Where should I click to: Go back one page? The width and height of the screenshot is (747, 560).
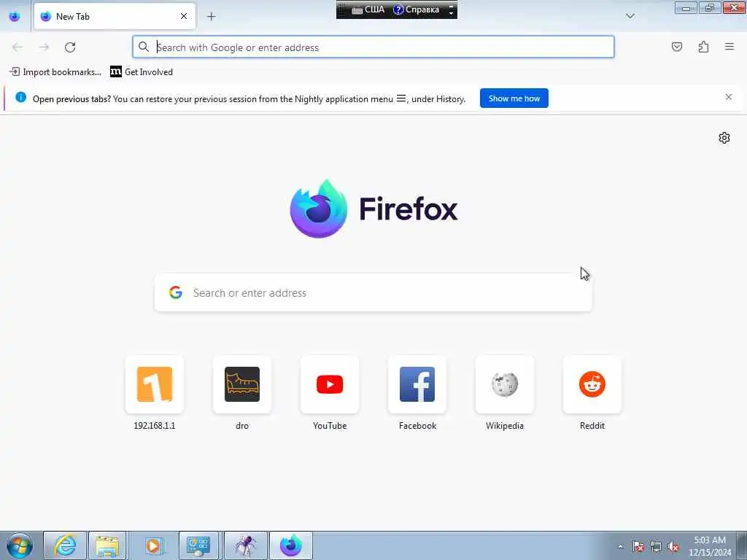(18, 47)
